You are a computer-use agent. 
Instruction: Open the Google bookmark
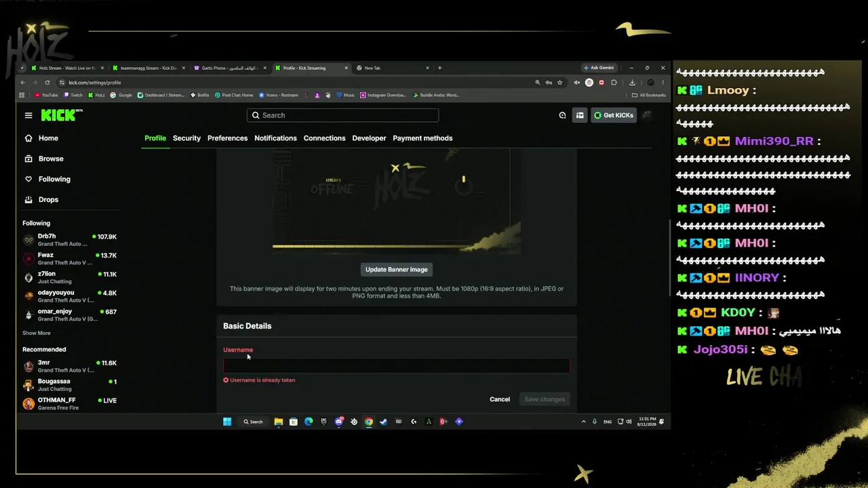click(x=121, y=95)
